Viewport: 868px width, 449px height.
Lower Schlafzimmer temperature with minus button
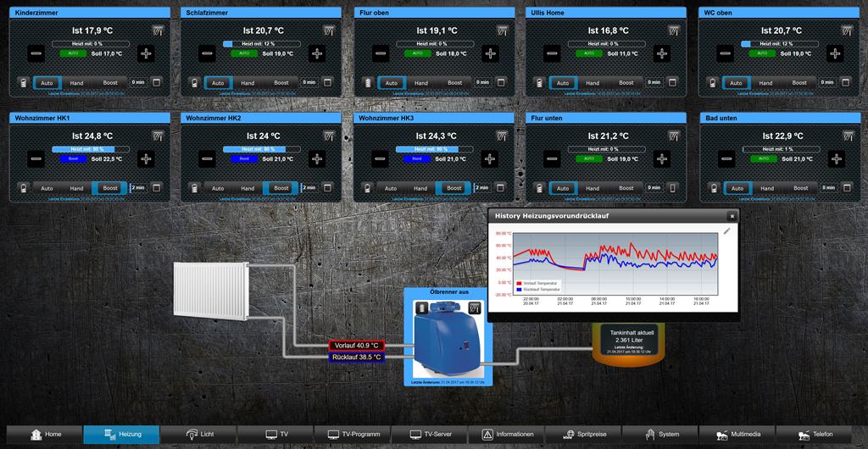(207, 53)
